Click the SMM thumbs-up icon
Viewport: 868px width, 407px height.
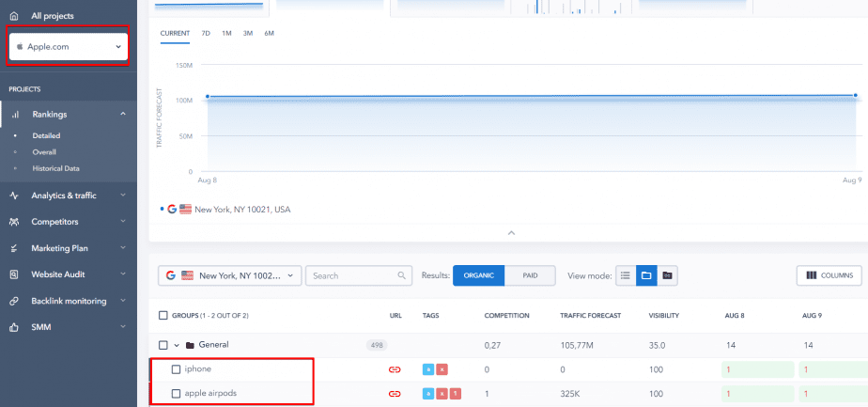pyautogui.click(x=14, y=327)
